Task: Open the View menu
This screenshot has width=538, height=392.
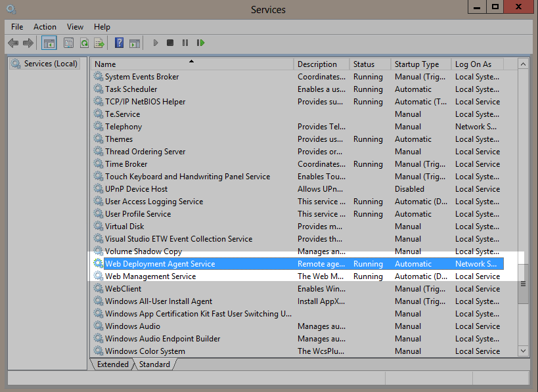Action: 75,27
